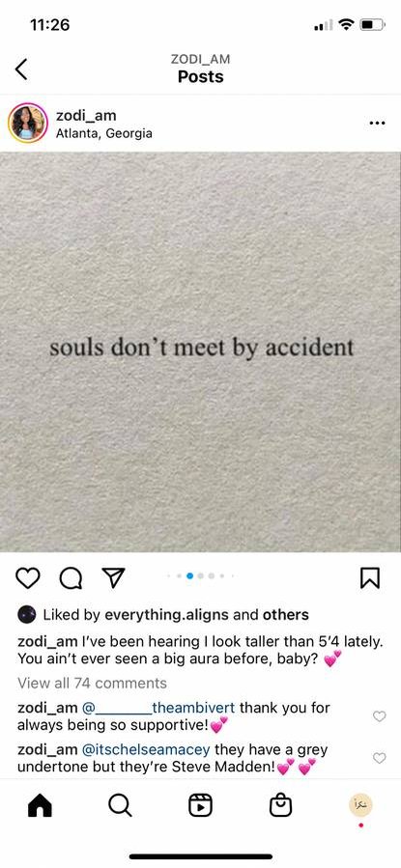Image resolution: width=401 pixels, height=868 pixels.
Task: Open your profile avatar tab
Action: point(360,803)
